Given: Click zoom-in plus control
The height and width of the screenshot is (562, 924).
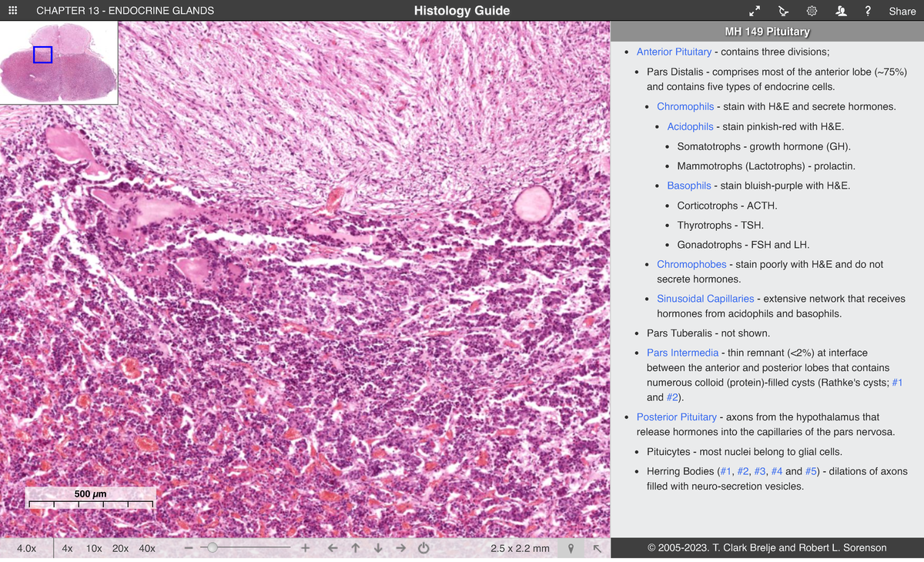Looking at the screenshot, I should tap(305, 547).
